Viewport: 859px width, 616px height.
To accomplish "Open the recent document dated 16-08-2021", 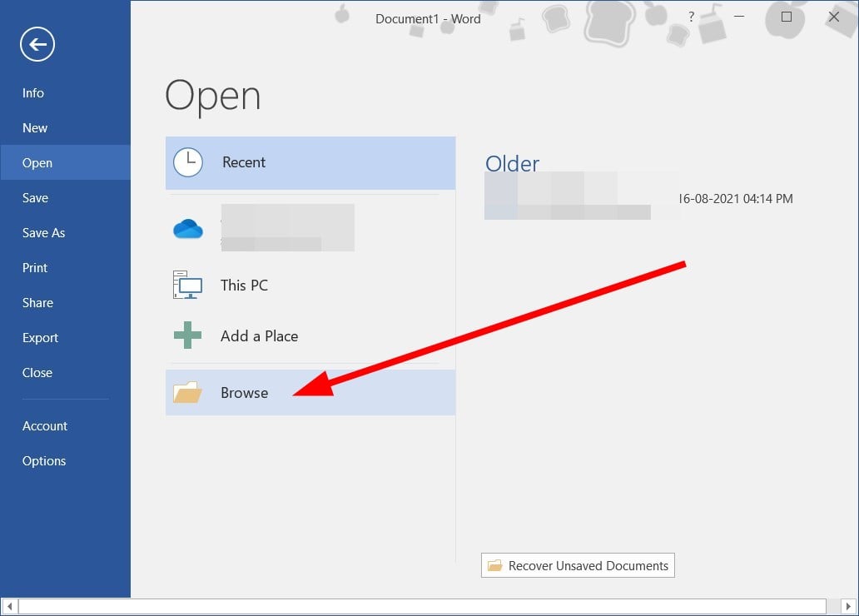I will [638, 196].
